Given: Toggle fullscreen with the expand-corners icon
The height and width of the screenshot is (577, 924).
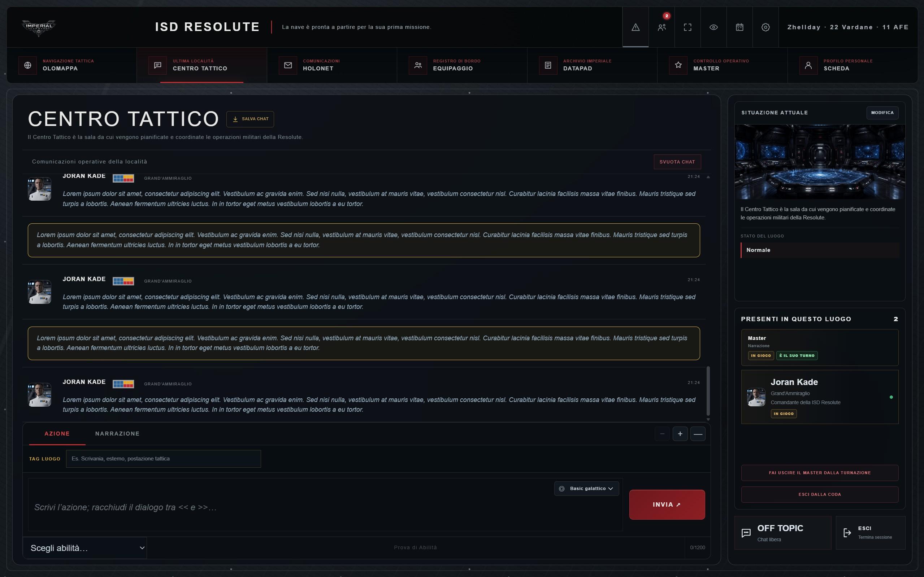Looking at the screenshot, I should point(687,27).
